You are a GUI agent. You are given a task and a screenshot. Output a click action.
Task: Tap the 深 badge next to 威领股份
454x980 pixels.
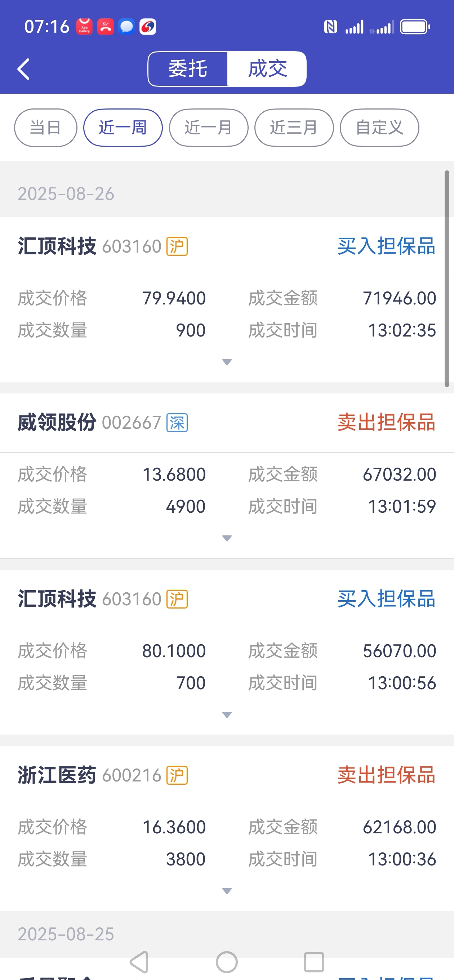coord(177,423)
